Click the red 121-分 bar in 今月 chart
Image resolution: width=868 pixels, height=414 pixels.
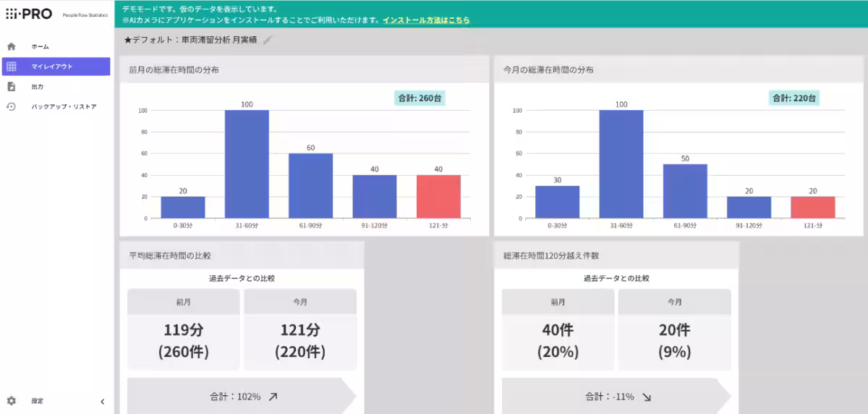pyautogui.click(x=812, y=207)
